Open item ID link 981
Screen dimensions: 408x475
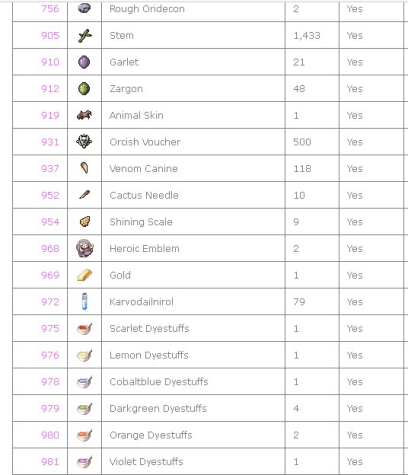pos(50,462)
